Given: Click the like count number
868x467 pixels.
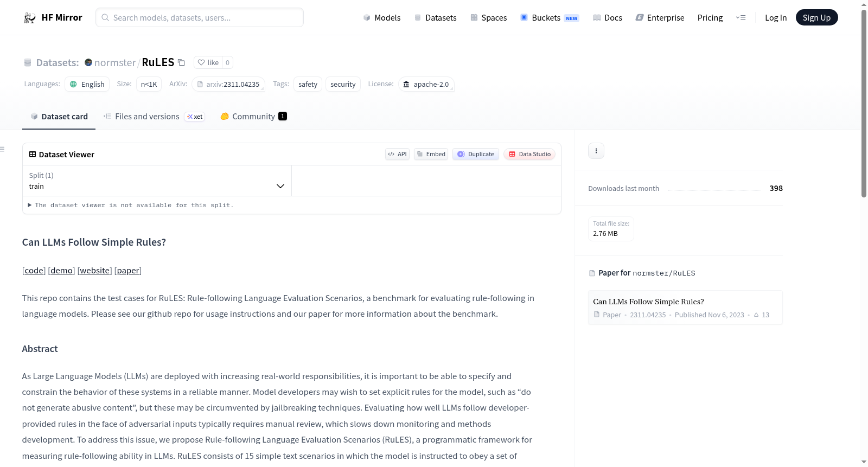Looking at the screenshot, I should click(228, 62).
